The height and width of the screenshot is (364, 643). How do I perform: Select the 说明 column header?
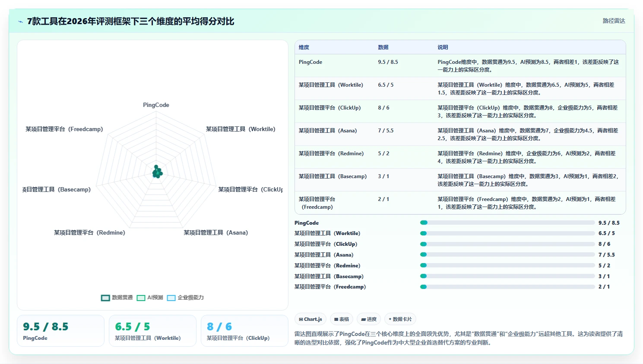pos(443,47)
